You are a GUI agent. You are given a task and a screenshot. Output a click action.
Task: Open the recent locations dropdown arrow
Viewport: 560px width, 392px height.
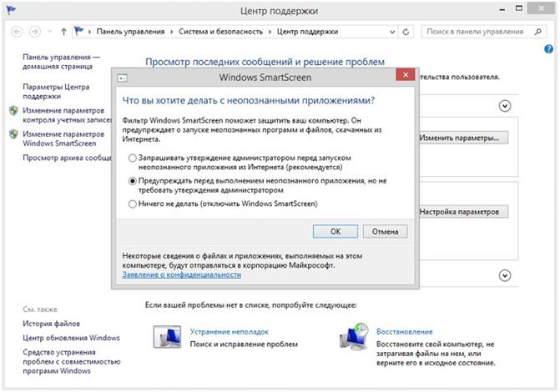(50, 32)
